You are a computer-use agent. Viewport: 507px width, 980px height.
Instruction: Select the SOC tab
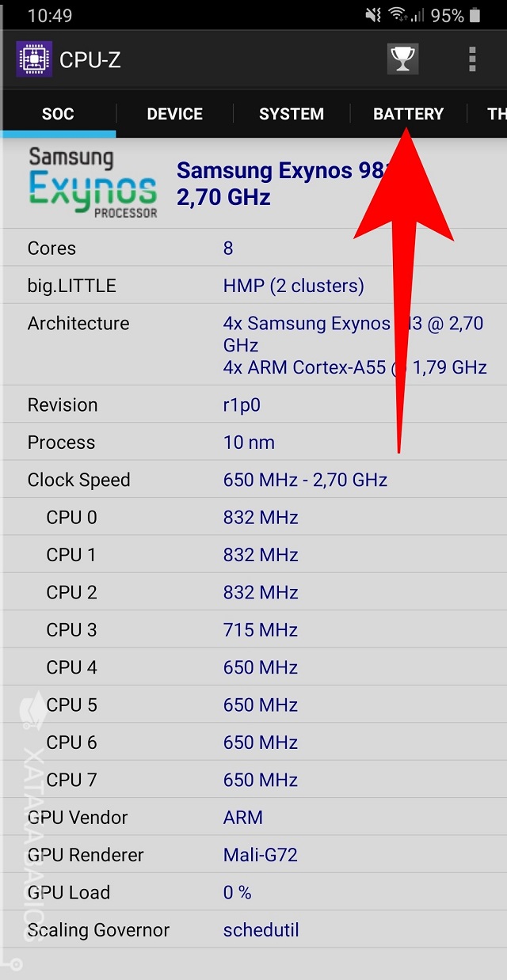[58, 114]
